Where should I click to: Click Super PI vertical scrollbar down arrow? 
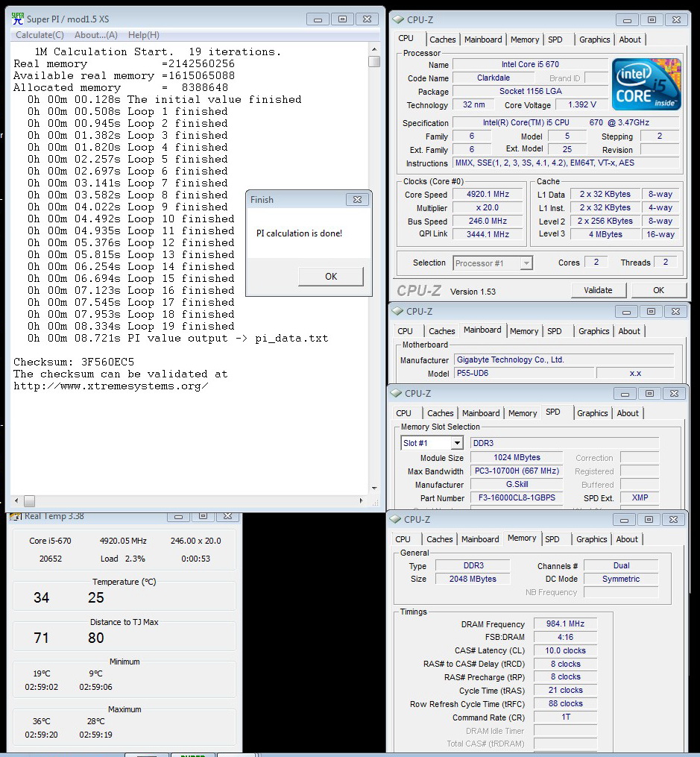[x=374, y=489]
